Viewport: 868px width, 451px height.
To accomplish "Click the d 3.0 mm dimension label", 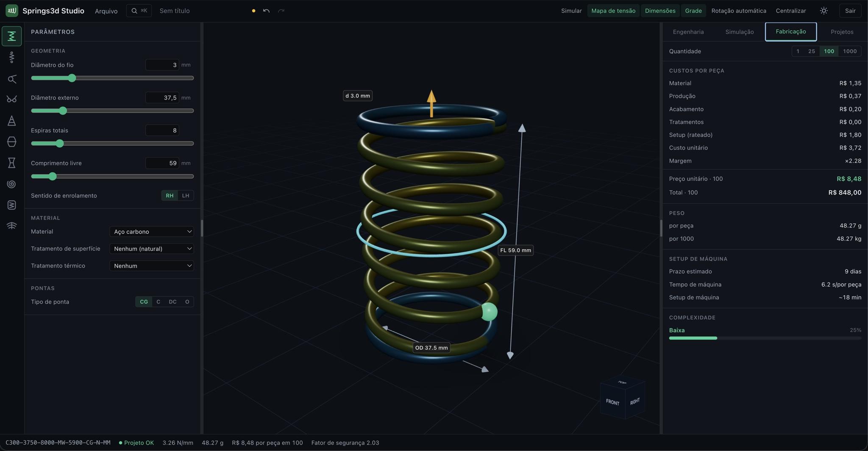I will coord(358,96).
